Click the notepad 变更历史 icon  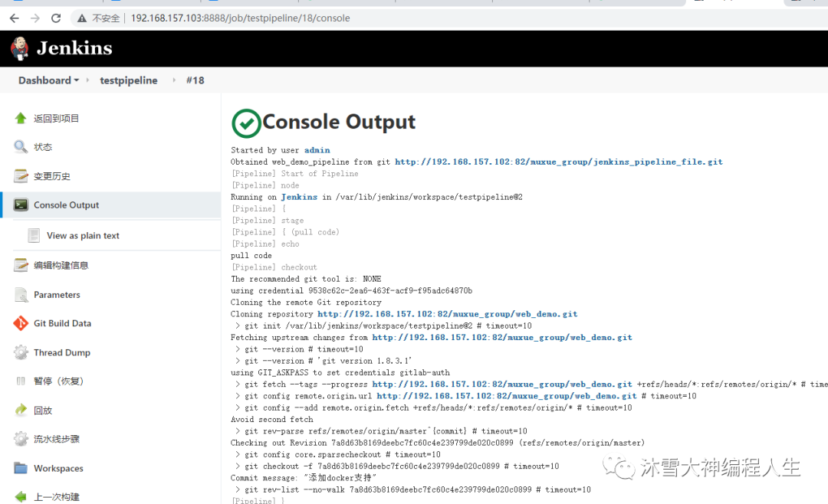(x=21, y=175)
